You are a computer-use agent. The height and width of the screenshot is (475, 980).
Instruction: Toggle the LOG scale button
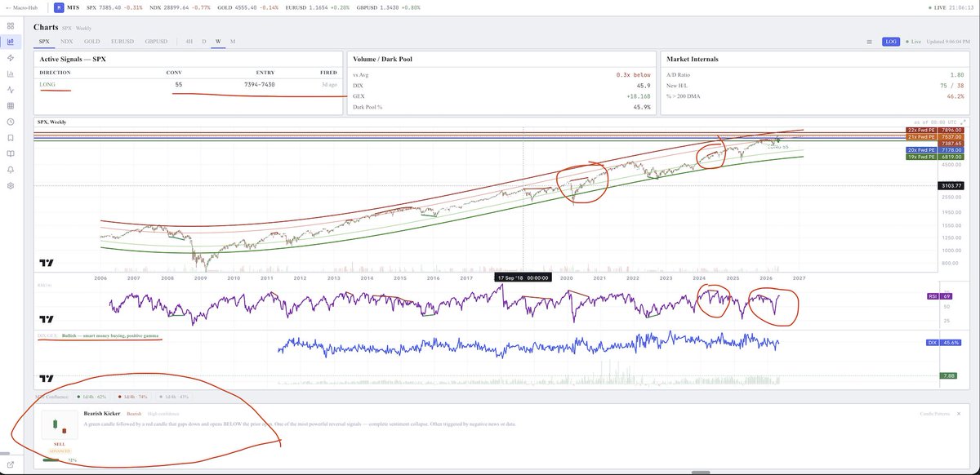[891, 41]
